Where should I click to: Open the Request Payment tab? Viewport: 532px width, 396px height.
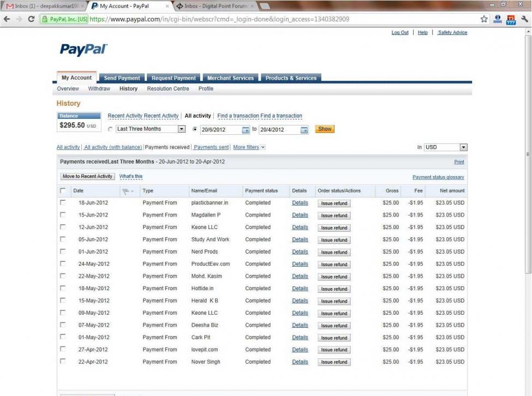click(174, 78)
